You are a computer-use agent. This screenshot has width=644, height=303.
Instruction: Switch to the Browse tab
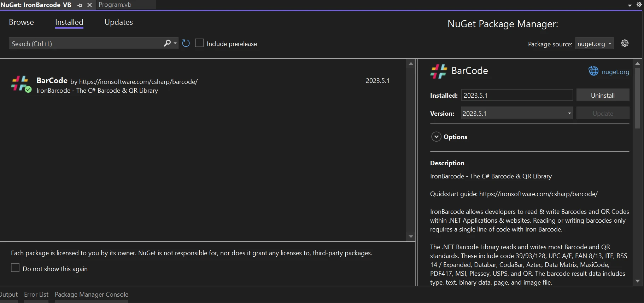coord(21,22)
